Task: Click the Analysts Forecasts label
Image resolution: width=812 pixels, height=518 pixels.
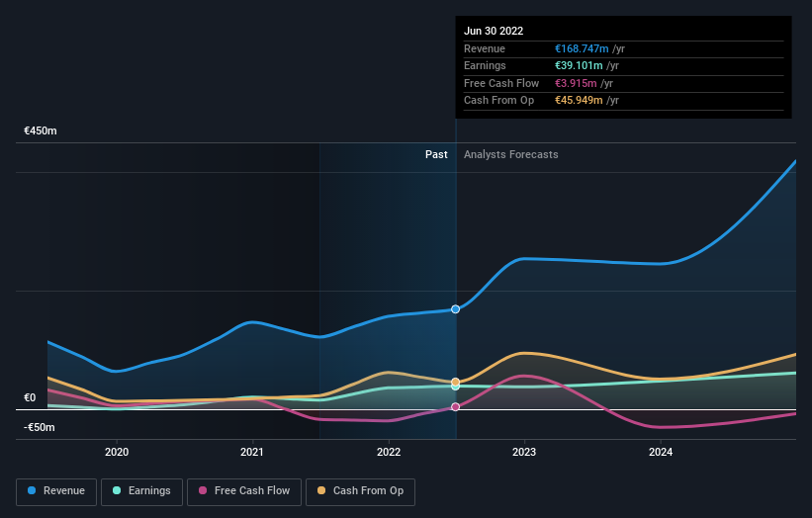Action: coord(511,154)
